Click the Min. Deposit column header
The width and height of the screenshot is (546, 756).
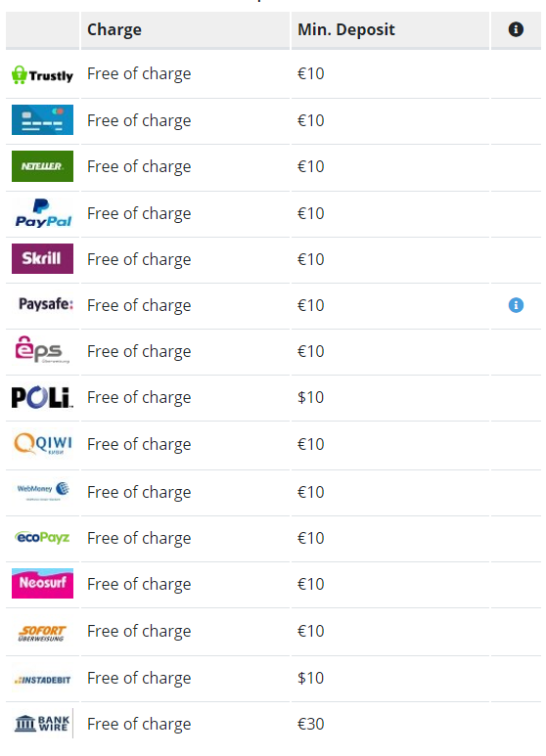pos(346,29)
